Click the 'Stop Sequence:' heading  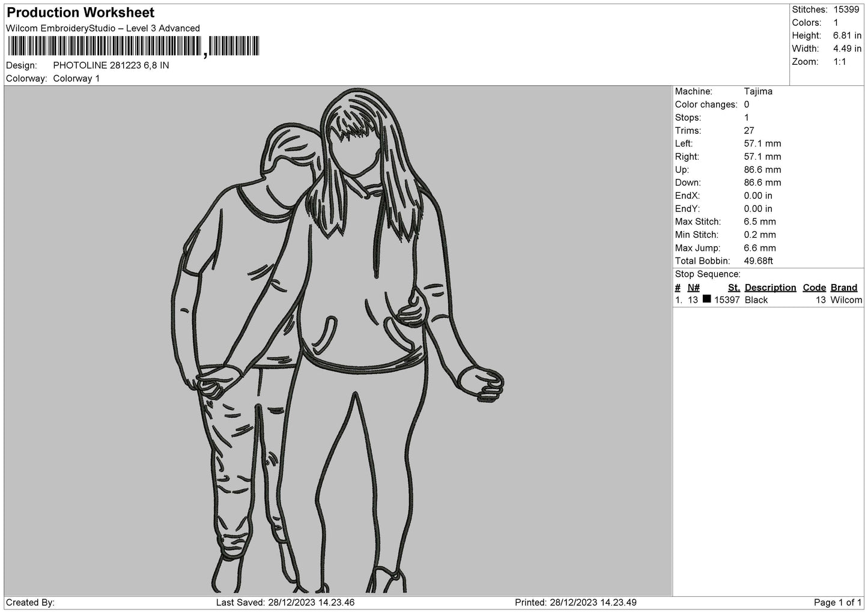(708, 274)
